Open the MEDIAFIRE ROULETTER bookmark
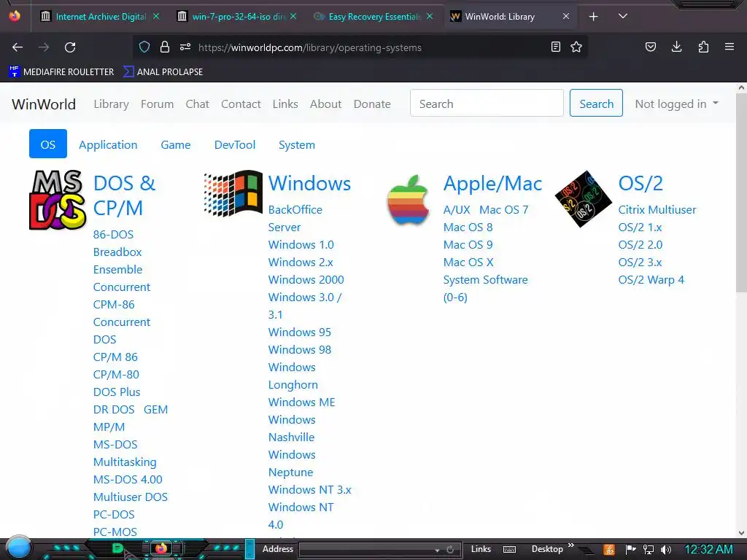The height and width of the screenshot is (560, 747). [61, 72]
